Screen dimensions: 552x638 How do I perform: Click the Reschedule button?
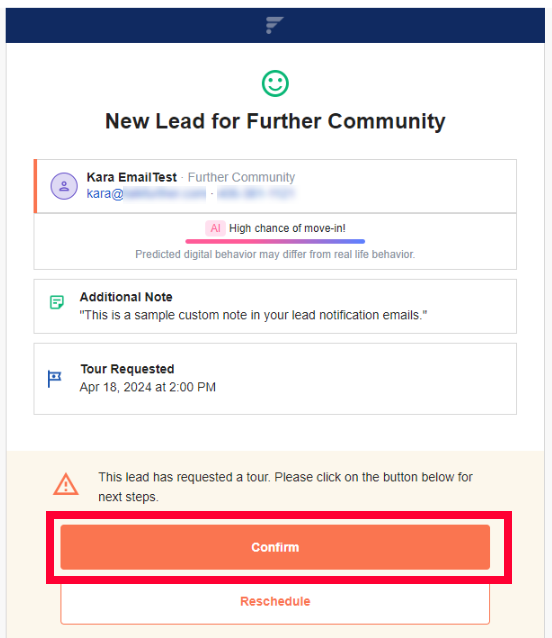275,603
